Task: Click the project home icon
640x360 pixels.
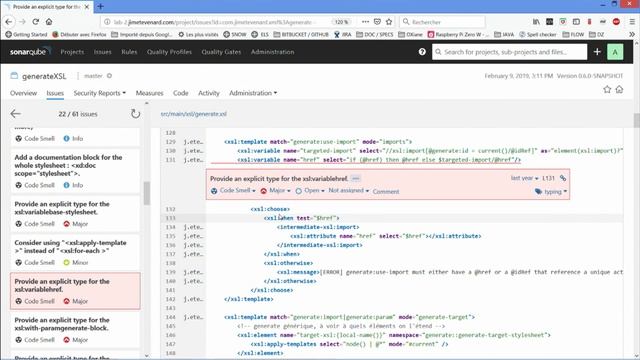Action: pos(619,89)
